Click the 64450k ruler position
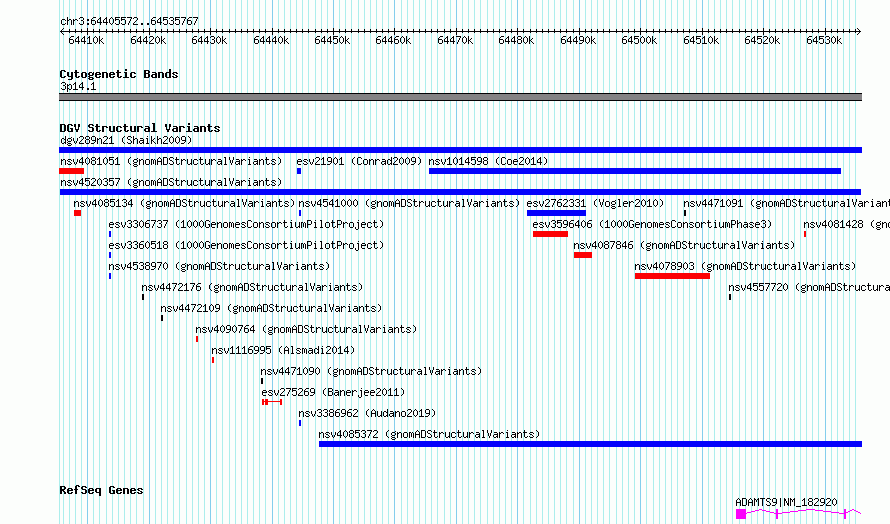The image size is (890, 524). [332, 40]
